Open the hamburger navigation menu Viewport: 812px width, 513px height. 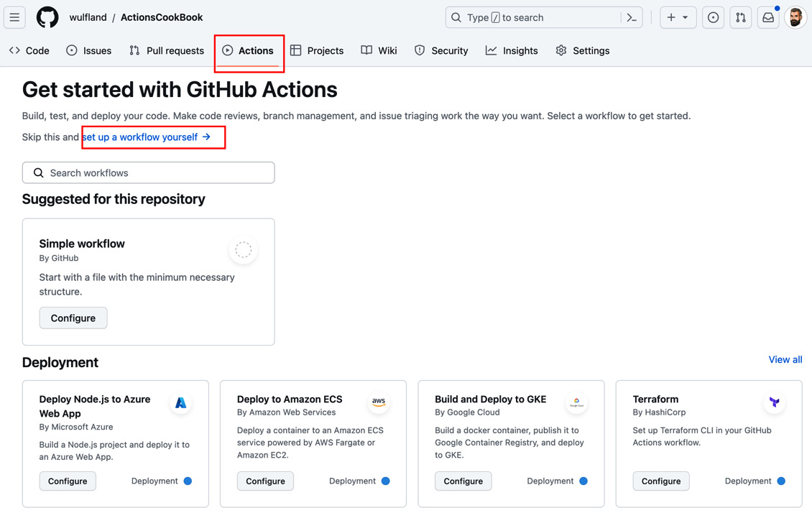pyautogui.click(x=14, y=17)
